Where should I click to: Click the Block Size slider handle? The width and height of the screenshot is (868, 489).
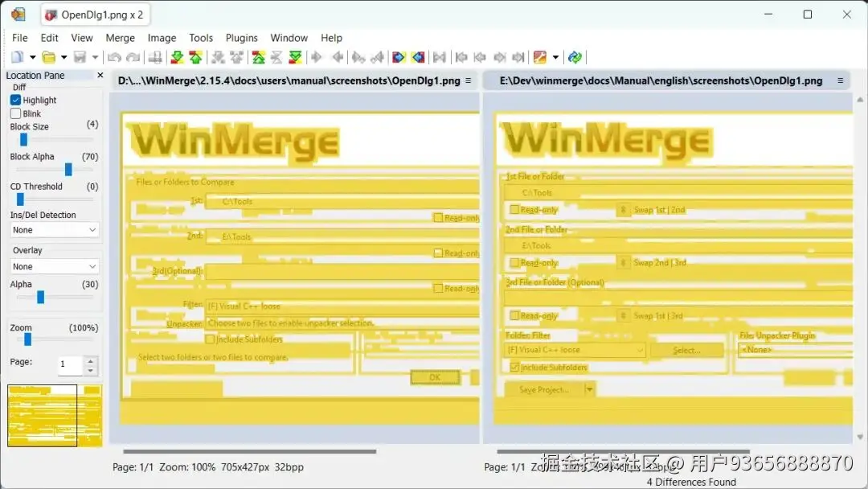coord(24,140)
